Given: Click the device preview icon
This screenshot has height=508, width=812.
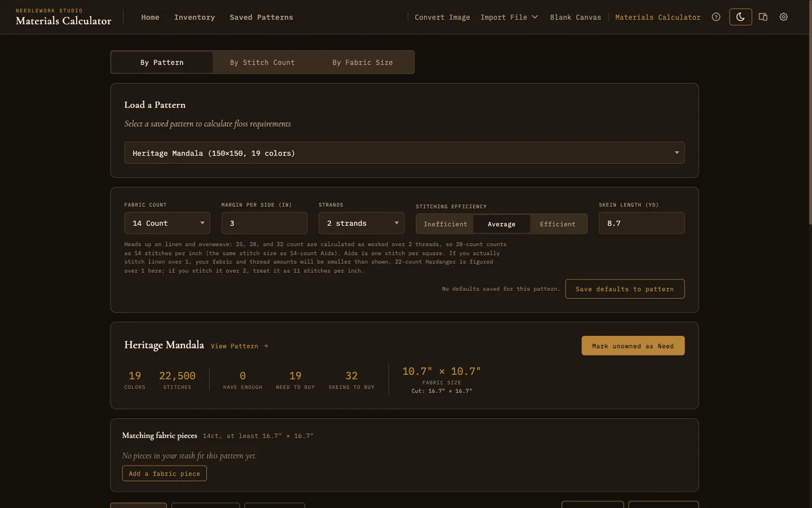Looking at the screenshot, I should (763, 17).
